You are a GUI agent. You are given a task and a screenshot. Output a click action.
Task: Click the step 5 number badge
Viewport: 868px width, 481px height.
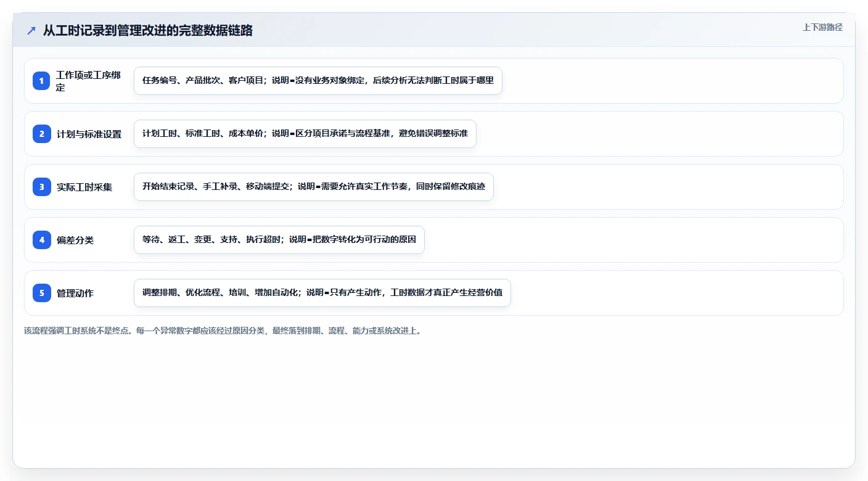click(42, 293)
